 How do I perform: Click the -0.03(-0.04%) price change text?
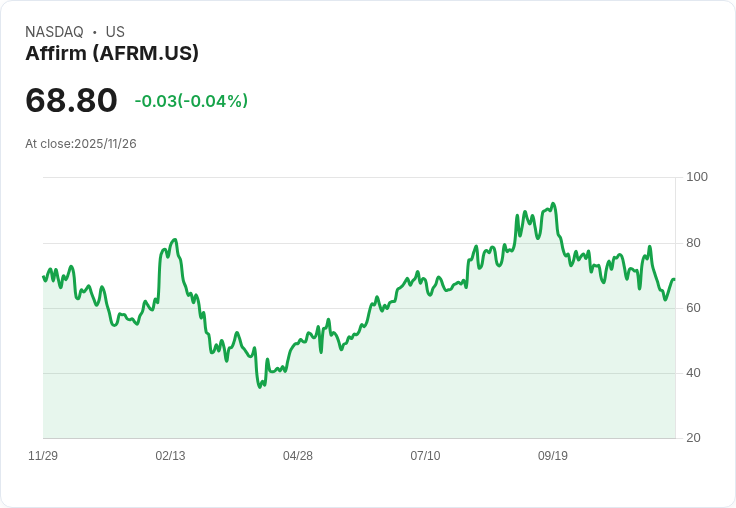(x=191, y=101)
